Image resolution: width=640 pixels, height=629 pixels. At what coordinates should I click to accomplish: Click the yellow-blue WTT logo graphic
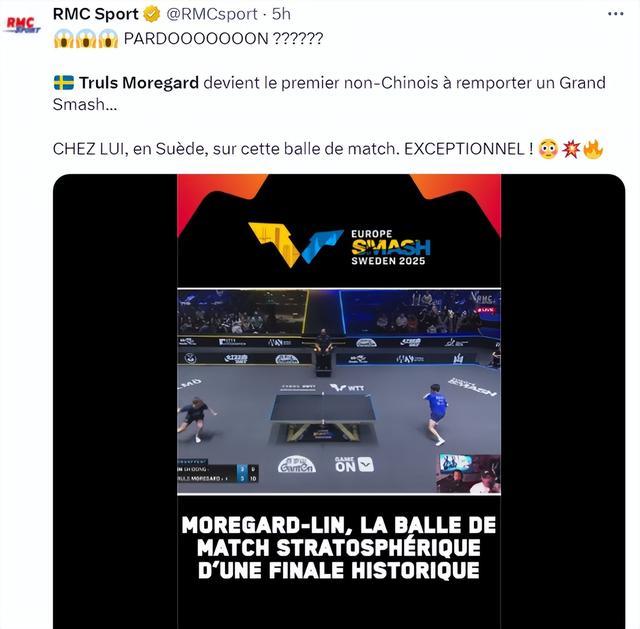[296, 244]
